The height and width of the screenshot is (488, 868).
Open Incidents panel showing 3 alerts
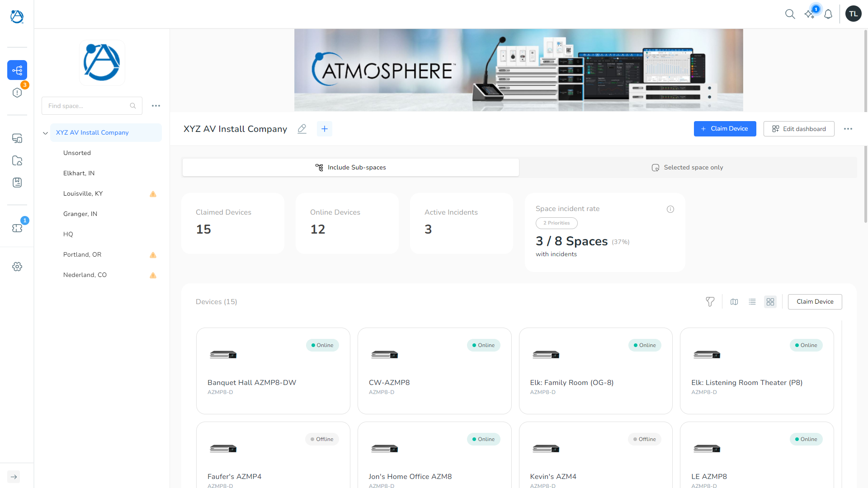click(17, 92)
